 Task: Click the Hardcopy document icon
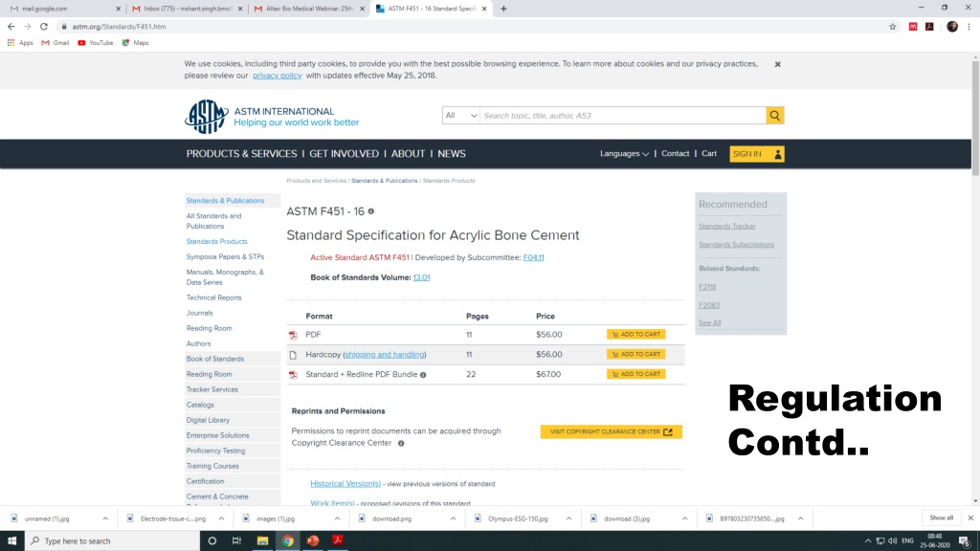click(x=293, y=355)
